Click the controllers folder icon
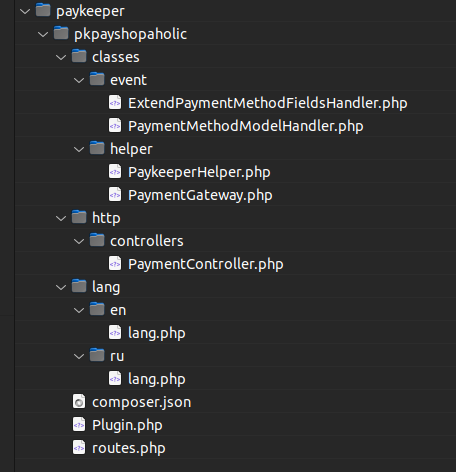The width and height of the screenshot is (456, 472). [97, 240]
